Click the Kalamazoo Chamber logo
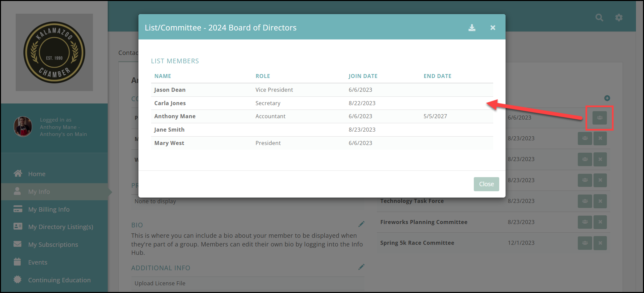Viewport: 644px width, 293px height. [54, 52]
